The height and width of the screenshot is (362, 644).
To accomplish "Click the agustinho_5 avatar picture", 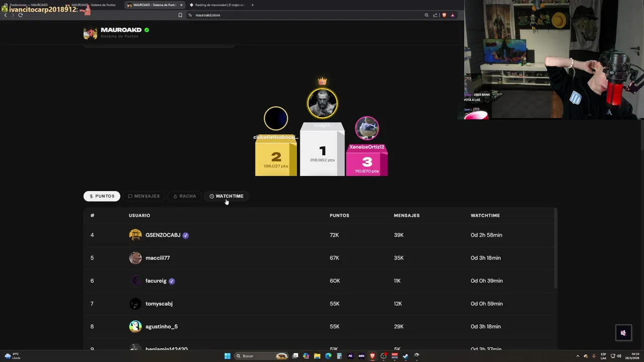I will pos(135,326).
